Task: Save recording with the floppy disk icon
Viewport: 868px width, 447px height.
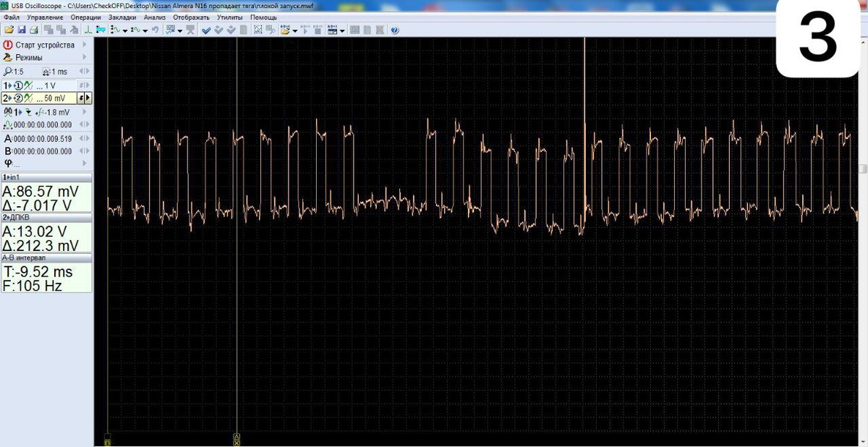Action: [x=22, y=30]
